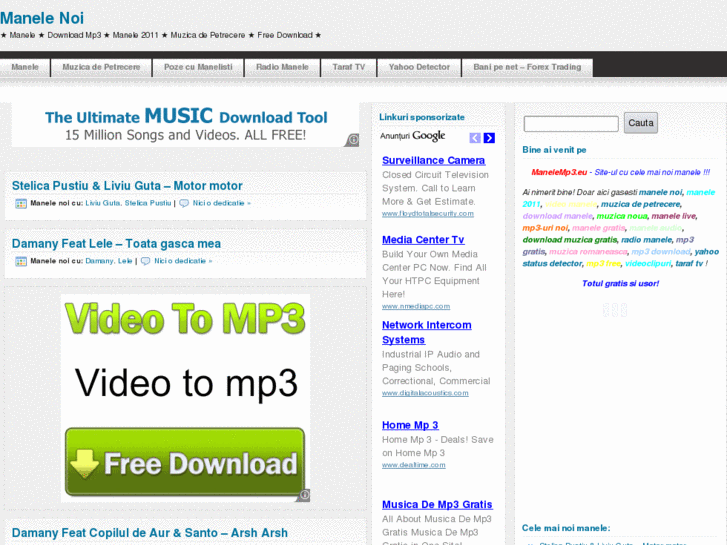The height and width of the screenshot is (545, 727).
Task: Click the 'Bine ai venit pe' heading
Action: (554, 150)
